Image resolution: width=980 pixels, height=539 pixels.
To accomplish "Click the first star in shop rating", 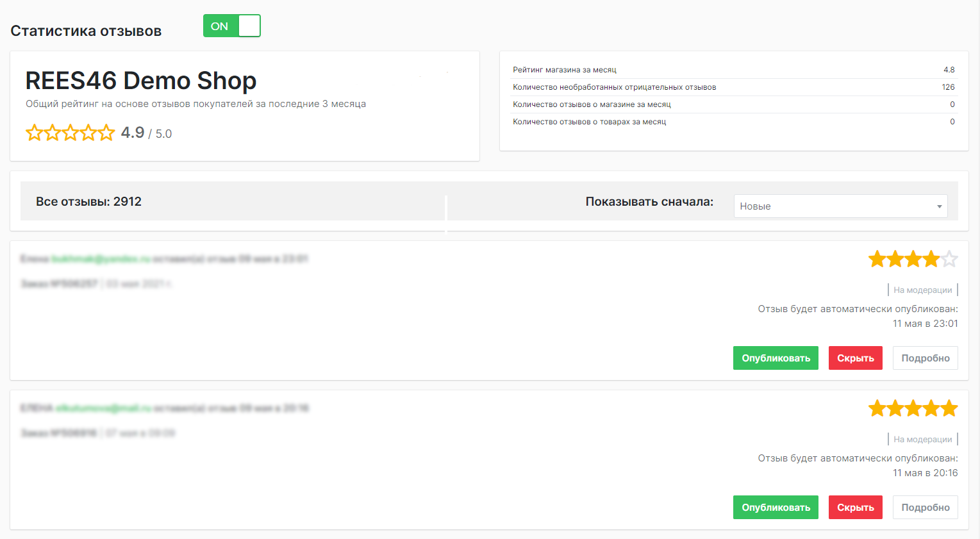I will pos(34,133).
